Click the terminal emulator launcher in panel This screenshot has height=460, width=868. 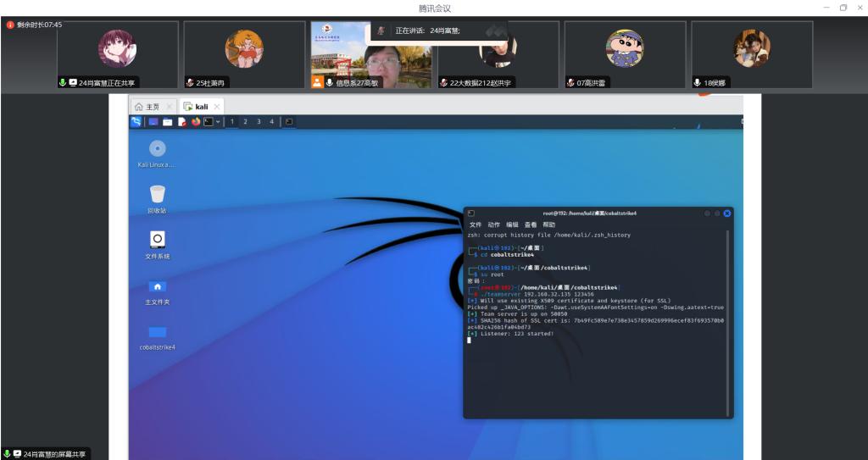[208, 122]
